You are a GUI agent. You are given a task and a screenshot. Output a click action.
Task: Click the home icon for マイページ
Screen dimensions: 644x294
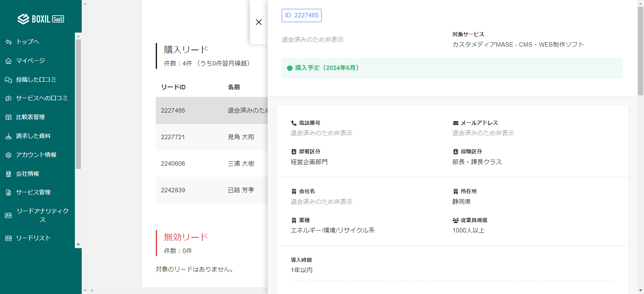tap(8, 61)
